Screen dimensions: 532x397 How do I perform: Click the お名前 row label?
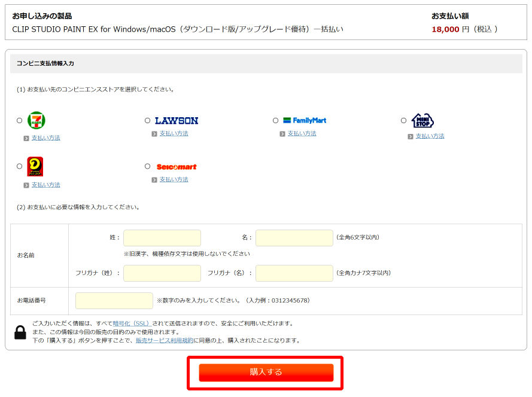click(26, 255)
